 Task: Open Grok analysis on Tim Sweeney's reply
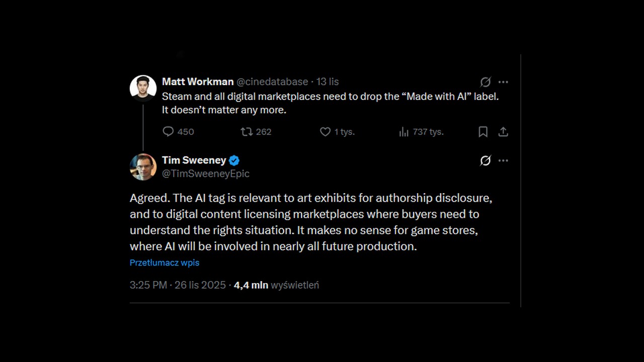(x=485, y=160)
